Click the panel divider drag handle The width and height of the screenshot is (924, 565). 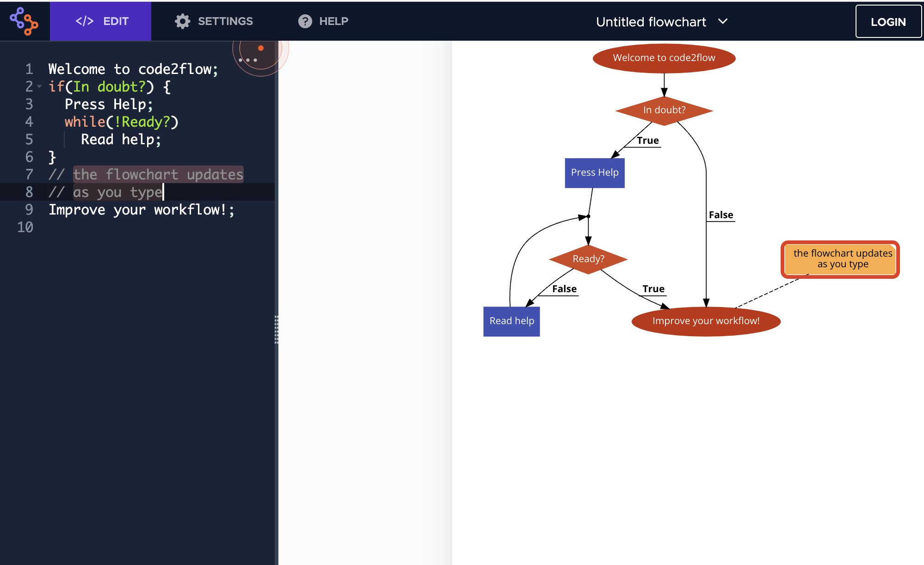coord(276,330)
